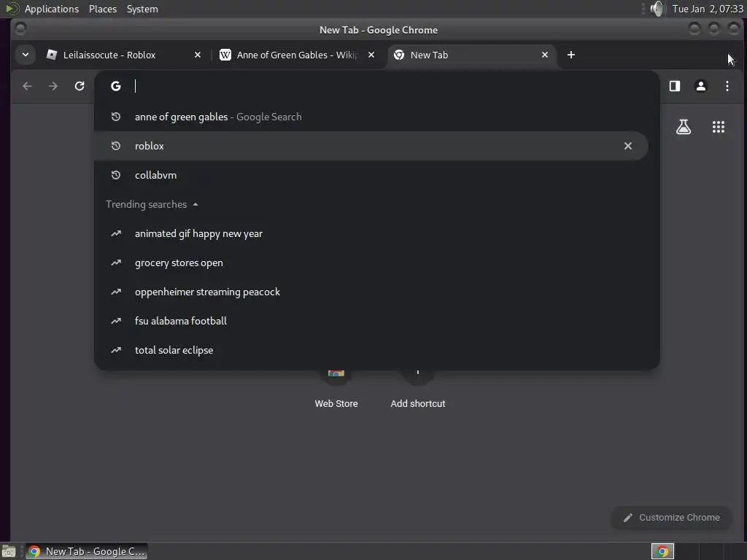Remove the roblox suggestion
This screenshot has height=560, width=747.
coord(628,146)
